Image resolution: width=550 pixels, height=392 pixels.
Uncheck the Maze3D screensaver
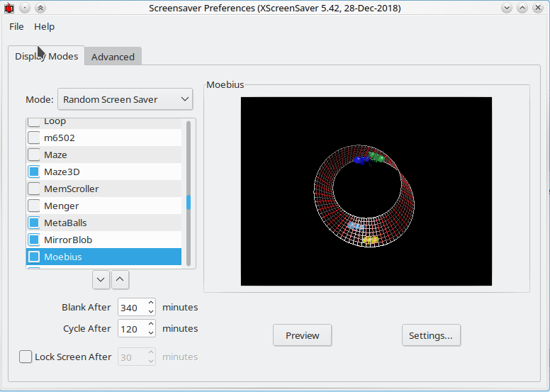tap(34, 172)
